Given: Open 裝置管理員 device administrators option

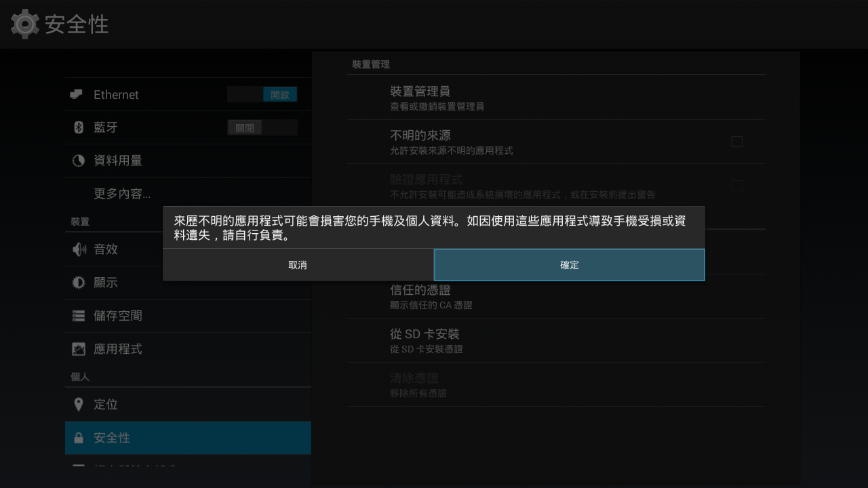Looking at the screenshot, I should point(556,98).
